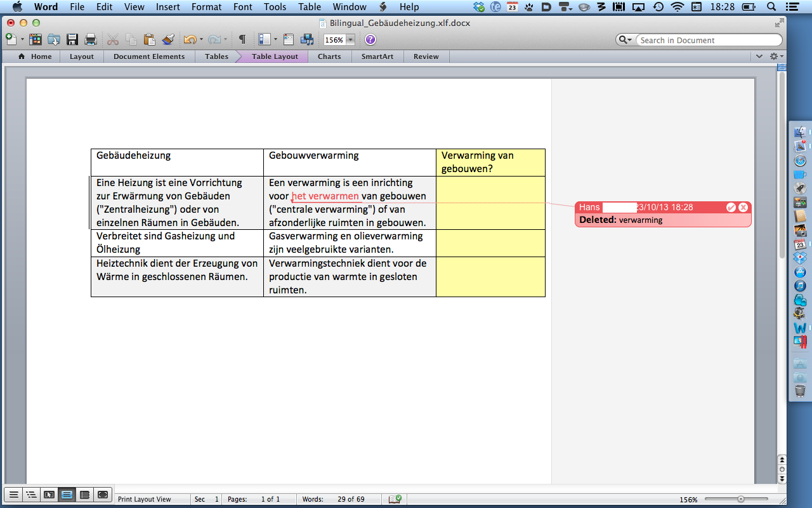This screenshot has width=812, height=508.
Task: Click the Save floppy disk icon
Action: (x=72, y=39)
